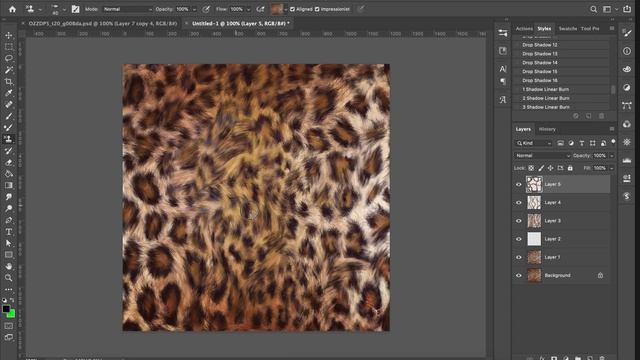Switch to the Actions tab
Image resolution: width=640 pixels, height=360 pixels.
524,29
